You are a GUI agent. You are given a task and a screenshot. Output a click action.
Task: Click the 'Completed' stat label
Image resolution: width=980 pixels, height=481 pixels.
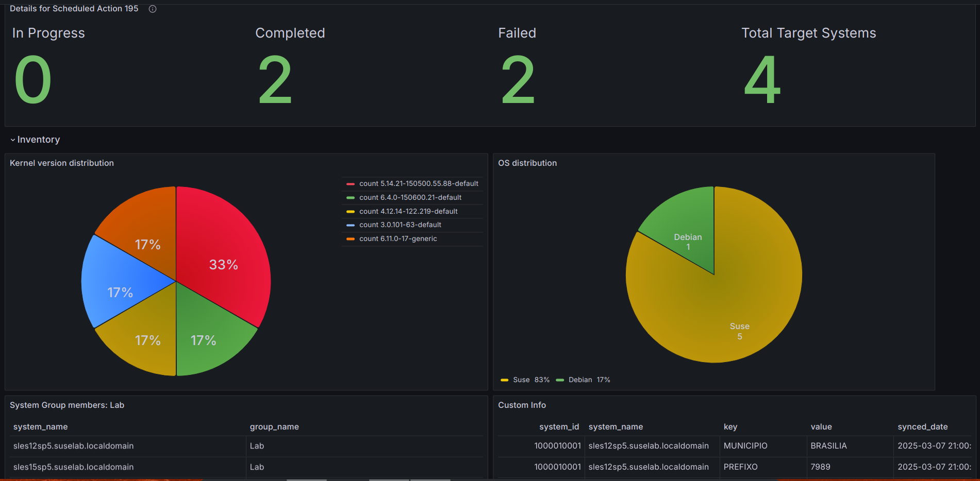pos(290,33)
